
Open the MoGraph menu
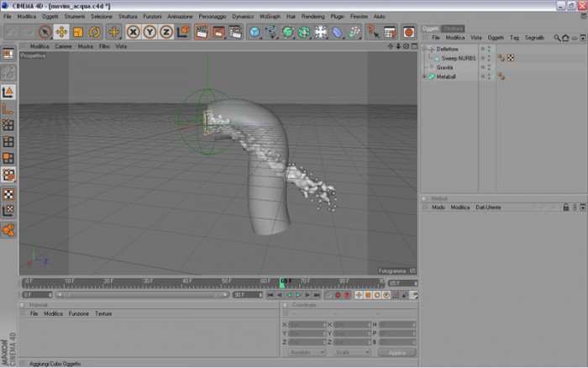coord(270,17)
